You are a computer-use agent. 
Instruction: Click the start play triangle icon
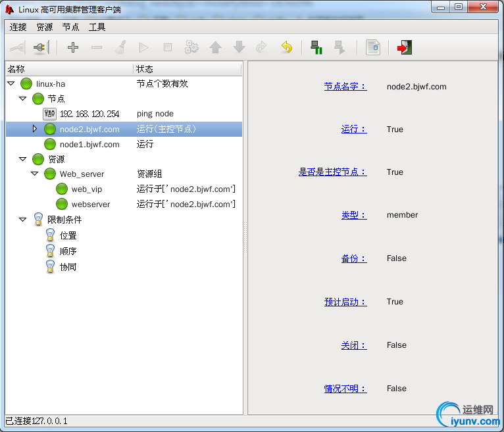click(x=143, y=47)
